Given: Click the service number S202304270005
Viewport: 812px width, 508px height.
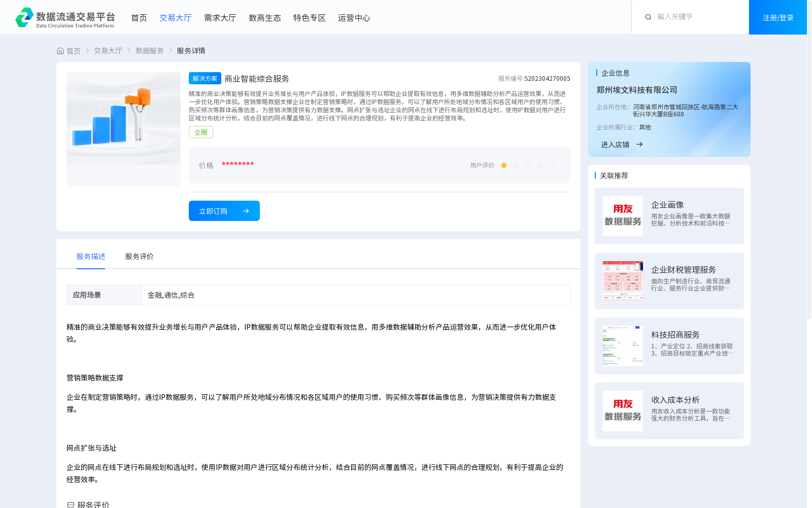Looking at the screenshot, I should [547, 79].
